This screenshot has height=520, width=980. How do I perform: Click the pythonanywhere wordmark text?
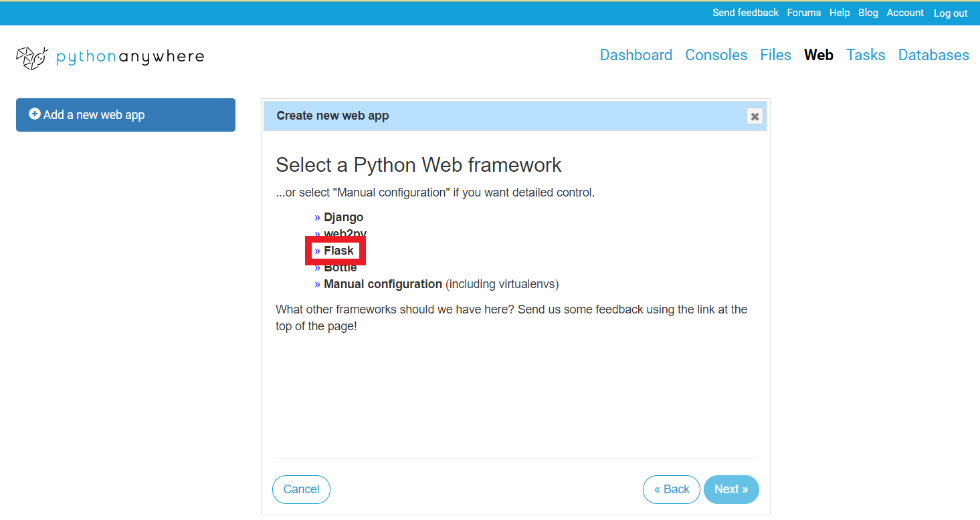130,57
